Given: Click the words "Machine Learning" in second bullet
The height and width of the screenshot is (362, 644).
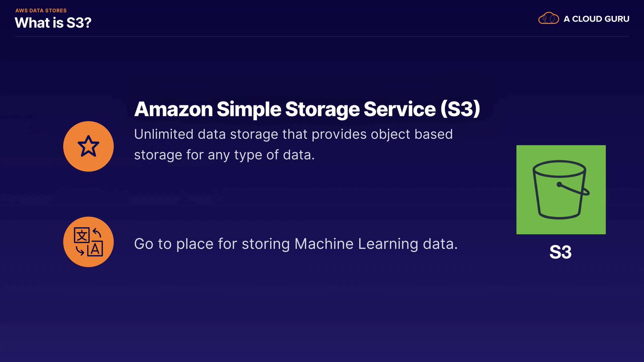Looking at the screenshot, I should pyautogui.click(x=357, y=244).
